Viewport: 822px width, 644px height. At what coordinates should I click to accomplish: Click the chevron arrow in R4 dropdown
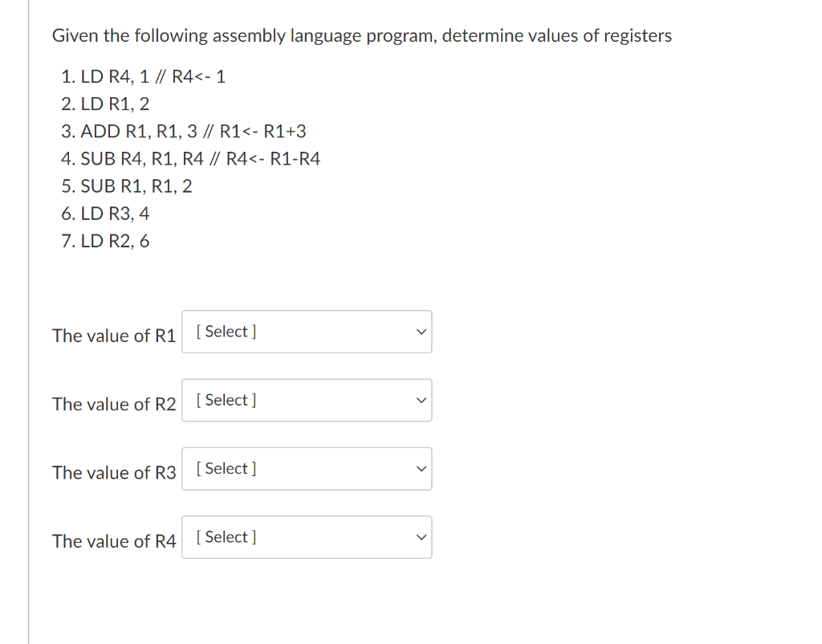(x=421, y=537)
